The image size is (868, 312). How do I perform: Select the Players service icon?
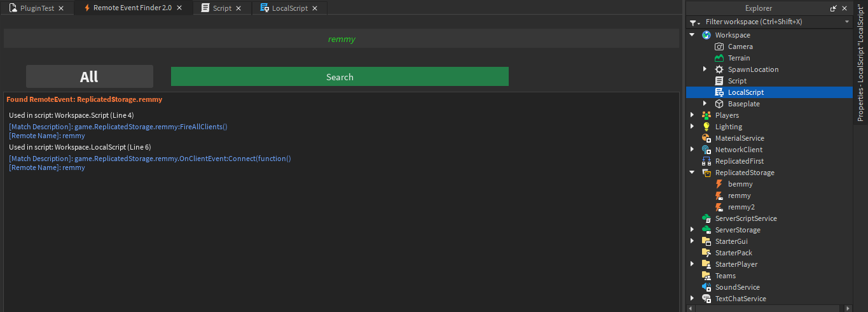[x=706, y=115]
